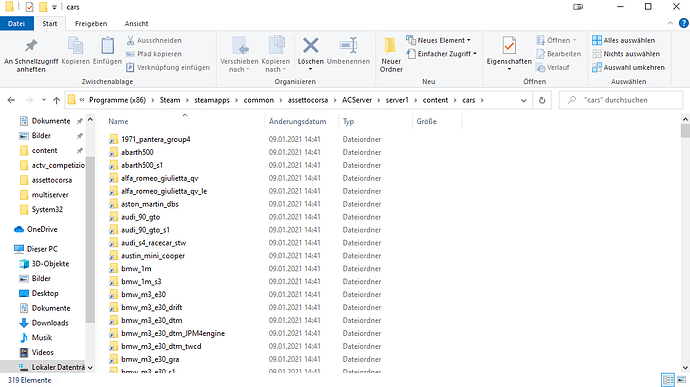The width and height of the screenshot is (690, 387).
Task: Click Verlauf in ribbon
Action: pyautogui.click(x=553, y=67)
